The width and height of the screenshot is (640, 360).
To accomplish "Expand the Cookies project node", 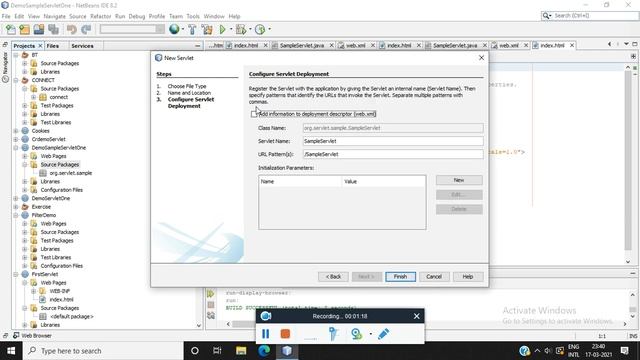I will point(16,131).
